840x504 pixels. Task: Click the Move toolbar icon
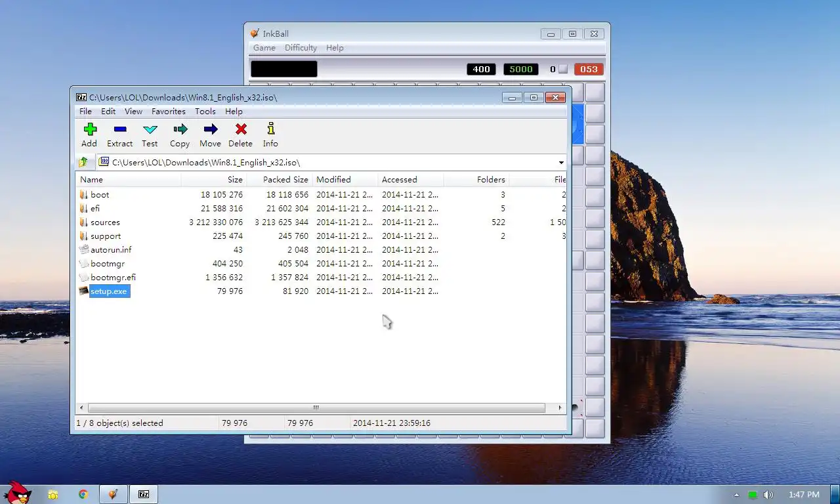(x=211, y=129)
